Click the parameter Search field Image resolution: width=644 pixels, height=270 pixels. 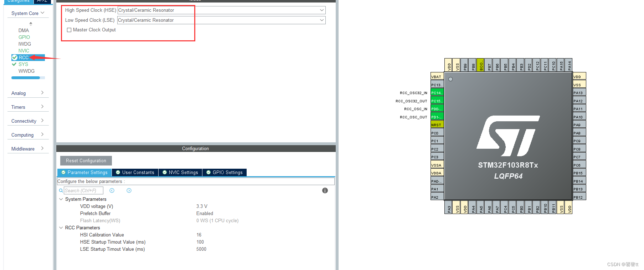pyautogui.click(x=83, y=190)
